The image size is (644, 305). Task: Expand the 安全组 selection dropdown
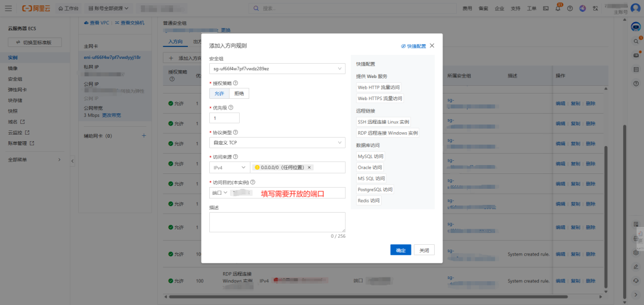(x=277, y=69)
